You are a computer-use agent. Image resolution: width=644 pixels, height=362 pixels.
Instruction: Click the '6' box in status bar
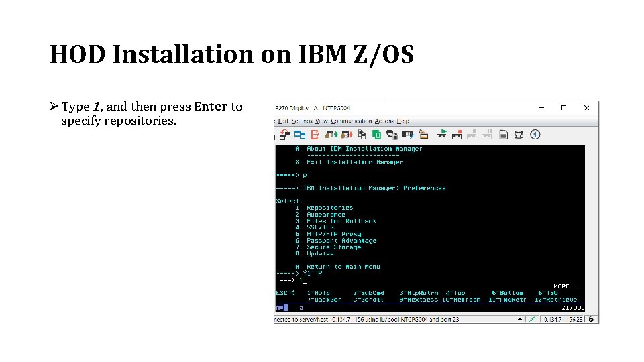pyautogui.click(x=591, y=319)
